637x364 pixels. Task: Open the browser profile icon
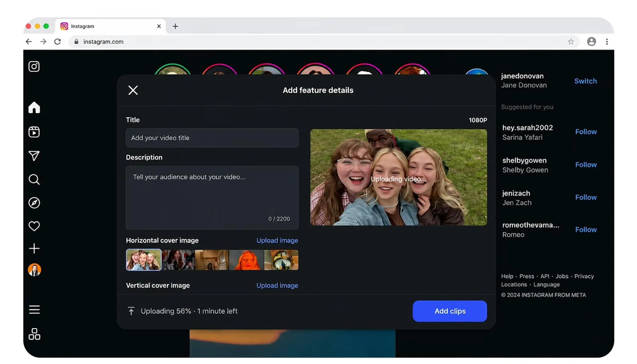coord(591,41)
